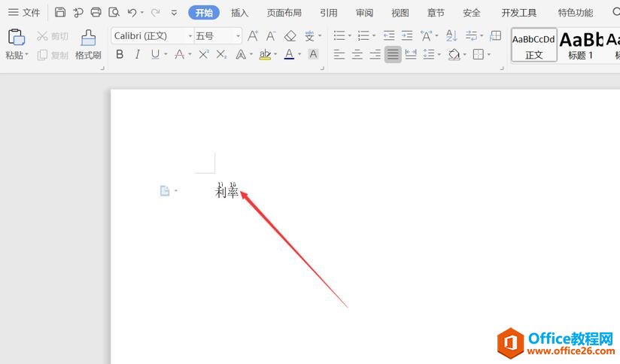Open the Calibri font name dropdown
The height and width of the screenshot is (364, 620).
click(x=190, y=36)
